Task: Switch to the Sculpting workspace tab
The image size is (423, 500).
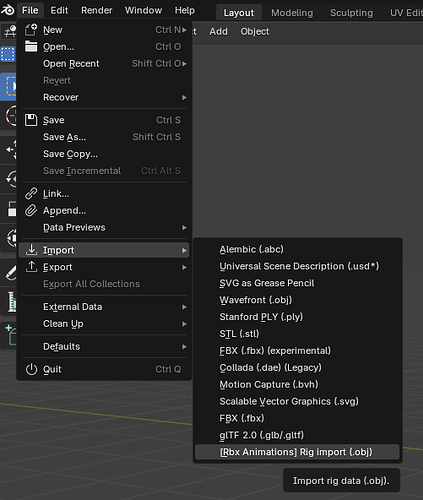Action: click(351, 13)
